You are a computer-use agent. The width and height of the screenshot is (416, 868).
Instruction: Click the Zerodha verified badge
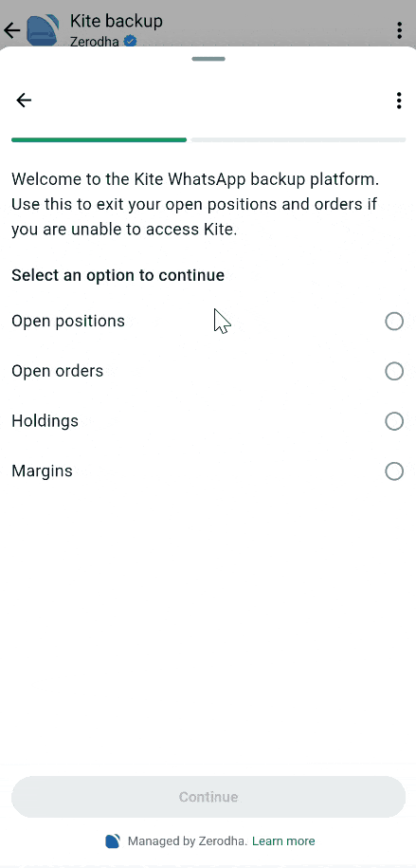(130, 41)
